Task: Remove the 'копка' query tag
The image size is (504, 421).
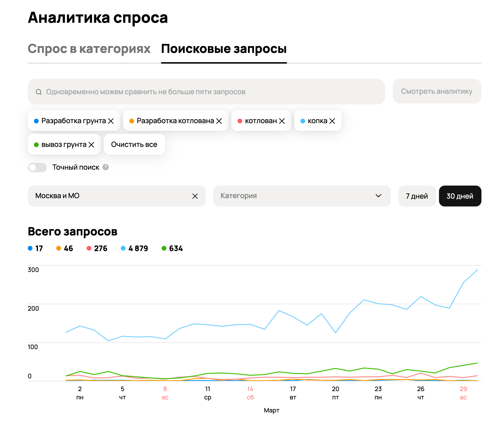Action: [x=332, y=121]
